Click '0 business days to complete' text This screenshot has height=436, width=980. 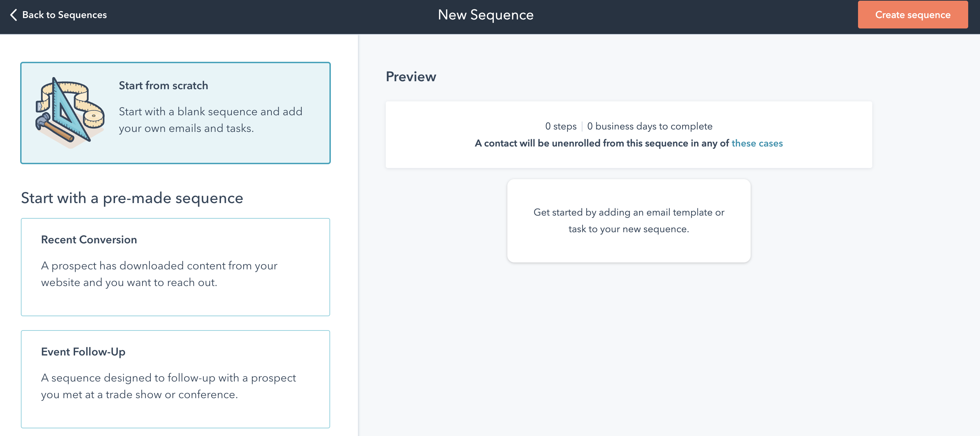650,126
